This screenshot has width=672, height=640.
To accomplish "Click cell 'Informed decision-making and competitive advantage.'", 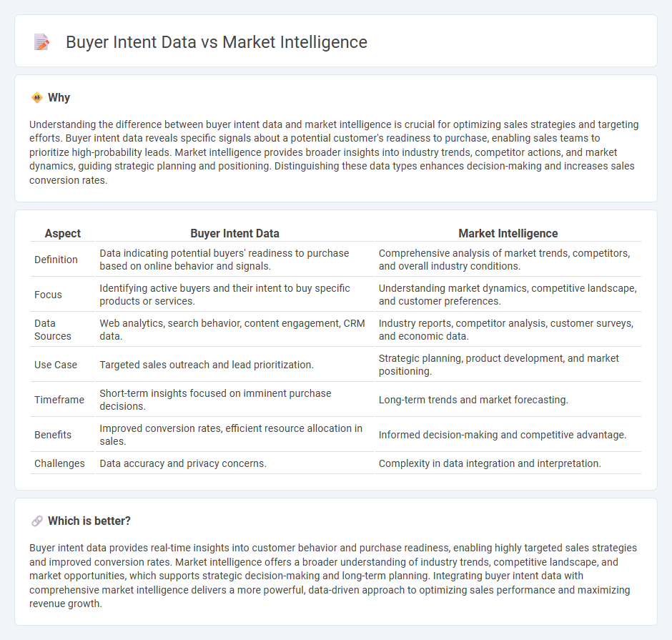I will pyautogui.click(x=508, y=435).
